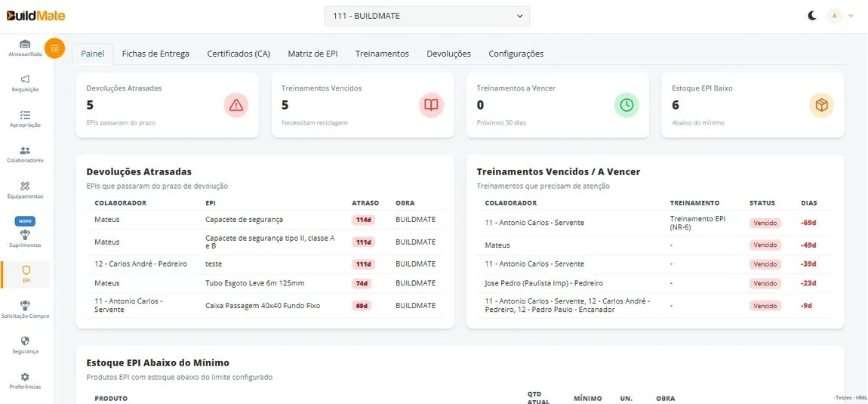Click the STATUS column header
Image resolution: width=868 pixels, height=404 pixels.
click(762, 203)
